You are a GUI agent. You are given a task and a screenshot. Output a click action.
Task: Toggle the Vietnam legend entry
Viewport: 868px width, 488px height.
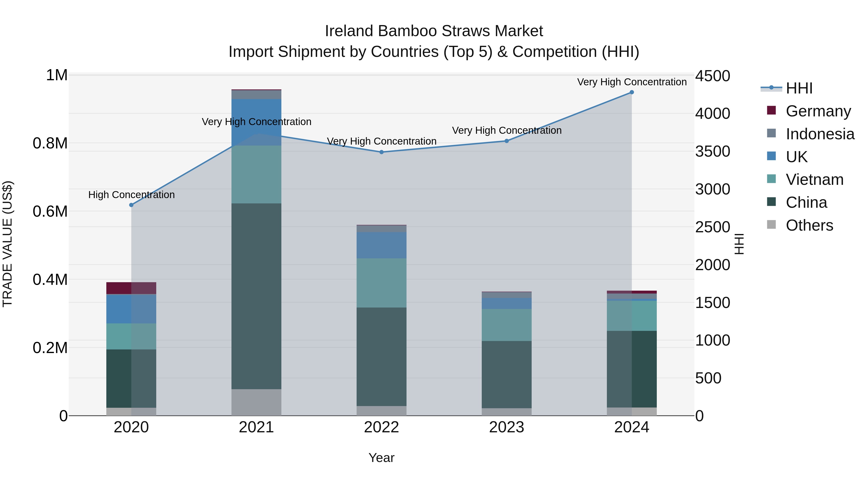(805, 179)
